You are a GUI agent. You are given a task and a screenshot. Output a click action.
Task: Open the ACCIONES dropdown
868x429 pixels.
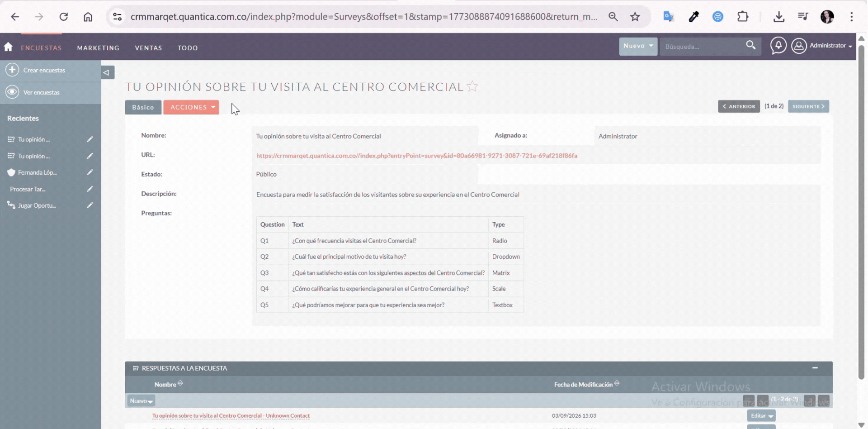pos(191,107)
